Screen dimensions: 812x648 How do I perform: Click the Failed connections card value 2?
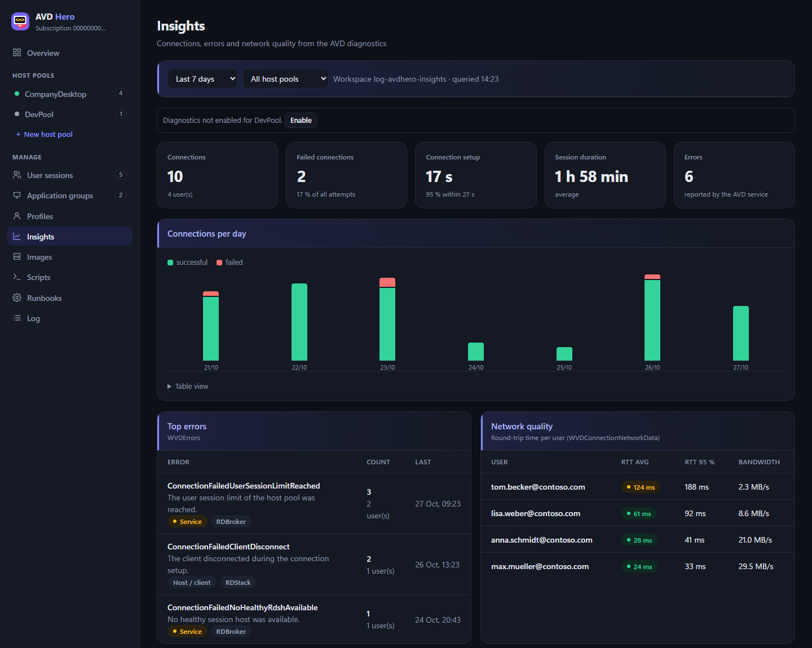(302, 177)
